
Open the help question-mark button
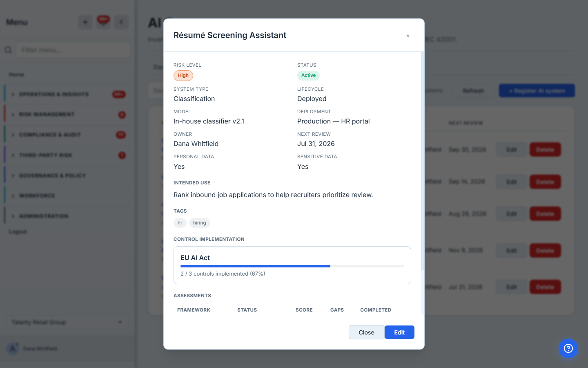click(x=568, y=348)
